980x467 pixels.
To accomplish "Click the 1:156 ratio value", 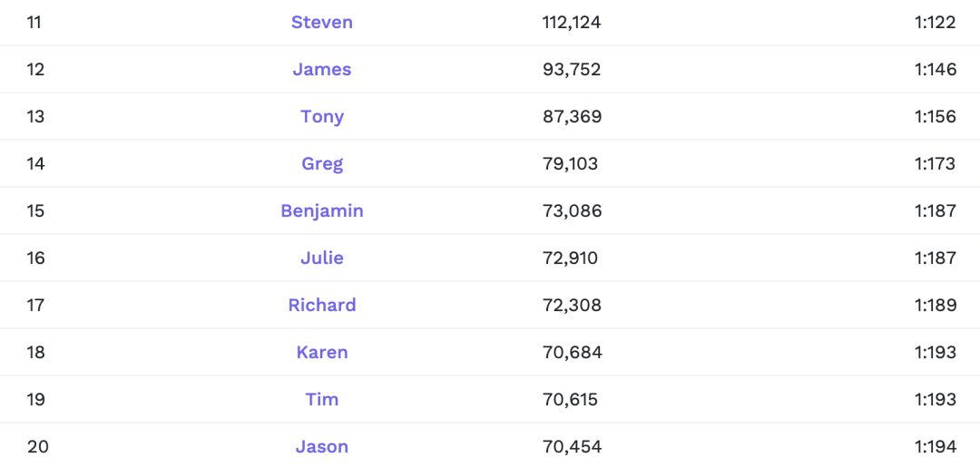I will [x=935, y=117].
